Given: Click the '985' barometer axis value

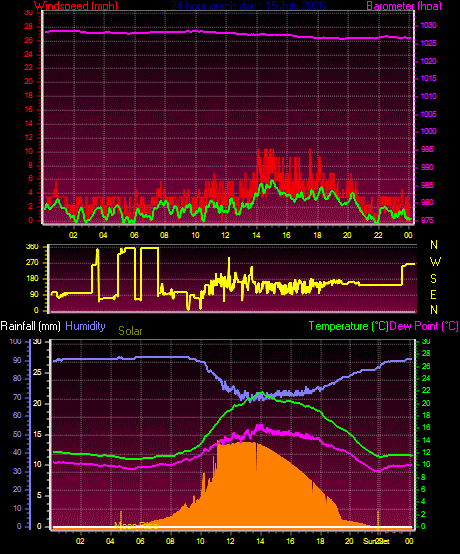Looking at the screenshot, I should click(427, 185).
